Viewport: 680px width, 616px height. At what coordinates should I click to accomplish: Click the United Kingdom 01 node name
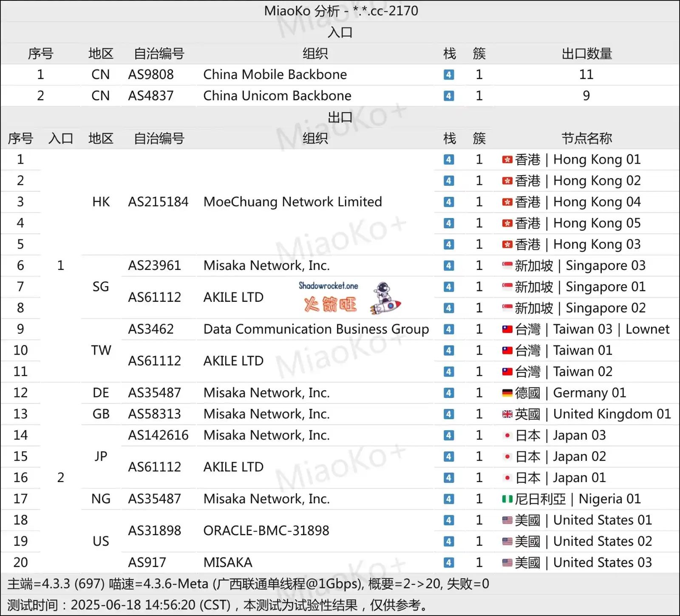click(593, 414)
